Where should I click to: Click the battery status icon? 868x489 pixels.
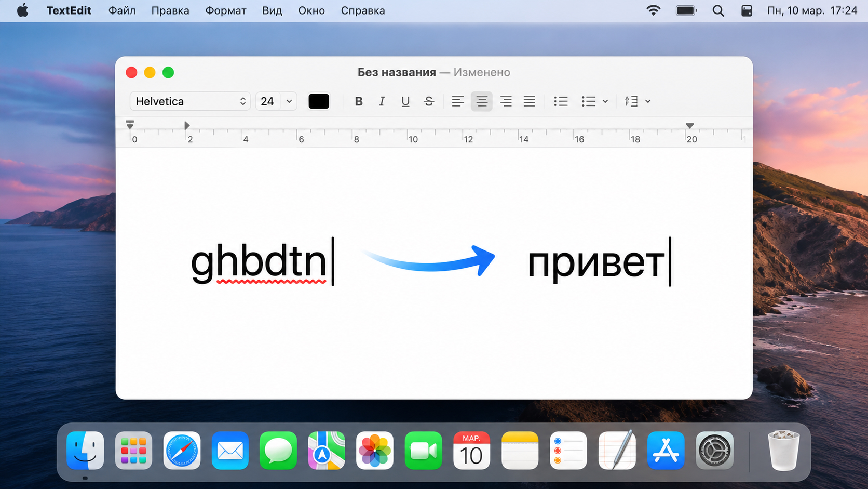[686, 10]
